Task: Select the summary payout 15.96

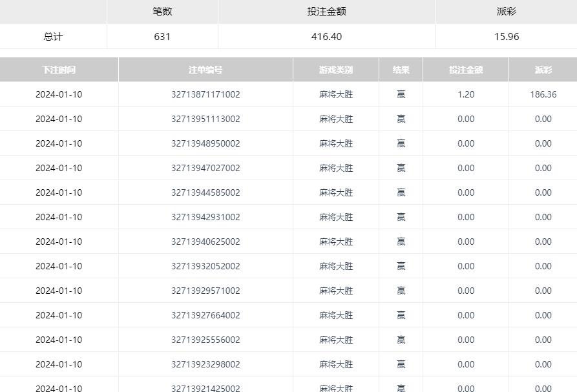Action: point(507,36)
